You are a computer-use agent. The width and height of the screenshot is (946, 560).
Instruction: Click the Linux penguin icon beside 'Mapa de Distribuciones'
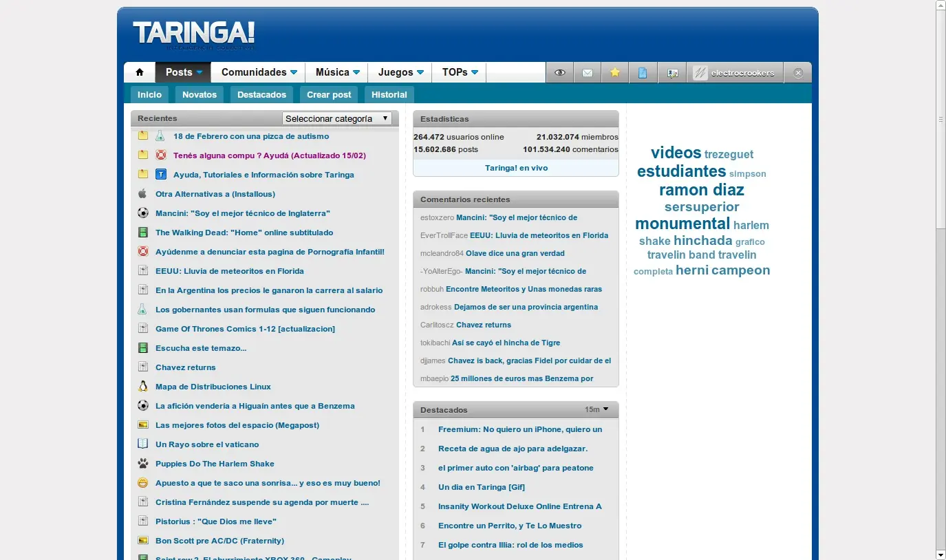[143, 387]
